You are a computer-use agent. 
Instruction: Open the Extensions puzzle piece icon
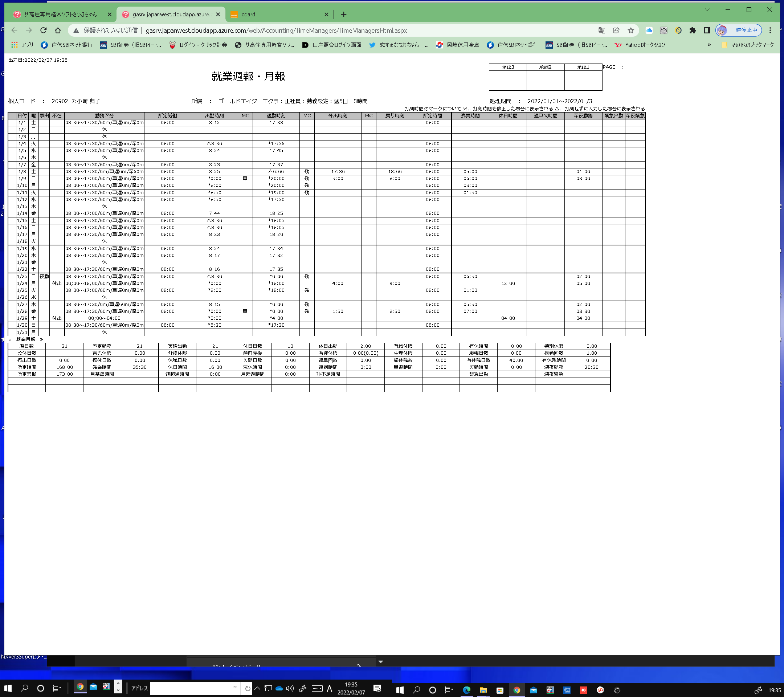pos(692,30)
